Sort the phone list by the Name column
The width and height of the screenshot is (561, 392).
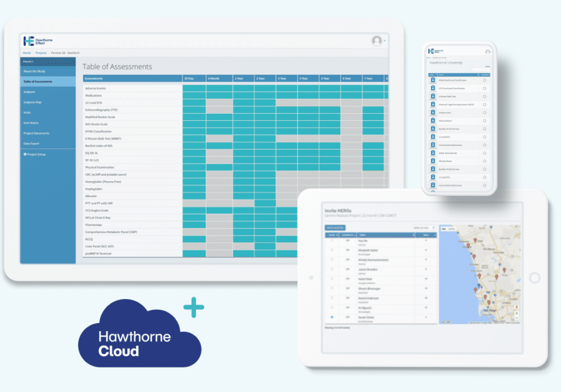click(x=458, y=75)
